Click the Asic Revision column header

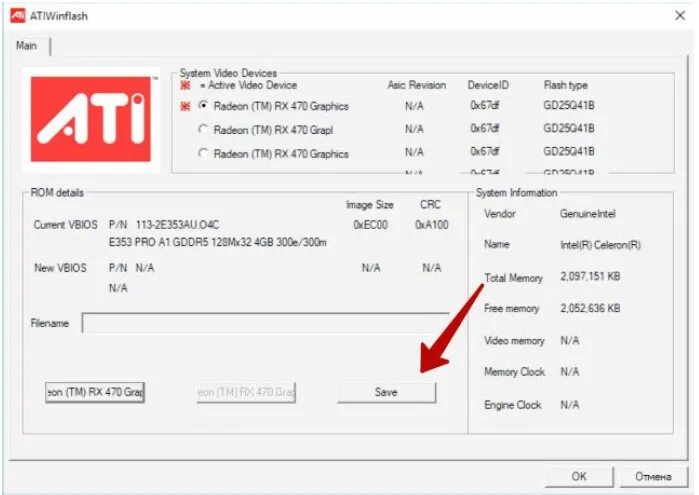pyautogui.click(x=417, y=85)
